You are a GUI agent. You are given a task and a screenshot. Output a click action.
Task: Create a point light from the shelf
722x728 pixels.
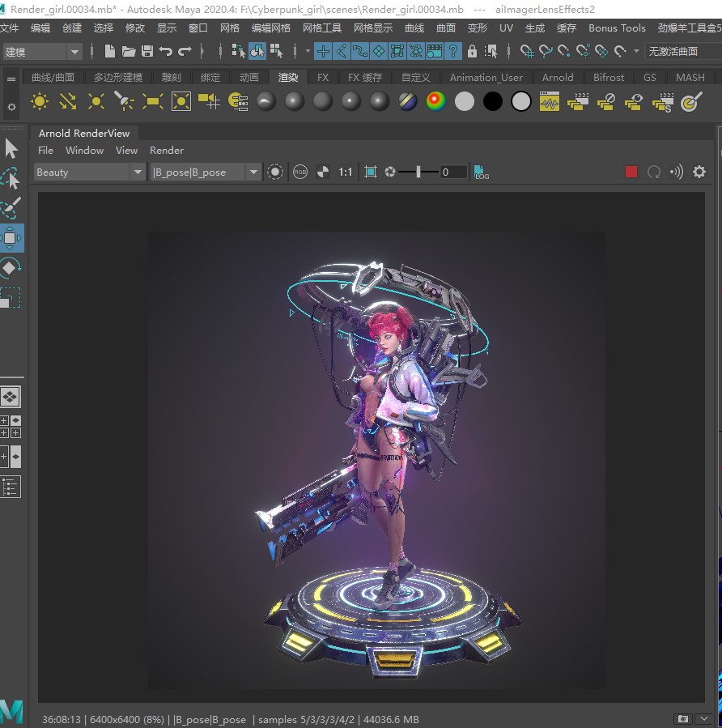pos(96,101)
